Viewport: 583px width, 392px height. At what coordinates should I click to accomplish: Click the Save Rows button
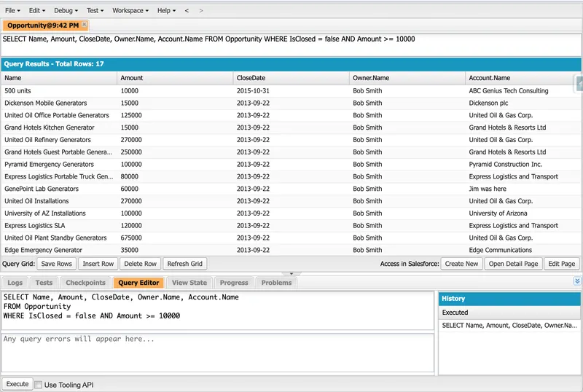coord(57,264)
